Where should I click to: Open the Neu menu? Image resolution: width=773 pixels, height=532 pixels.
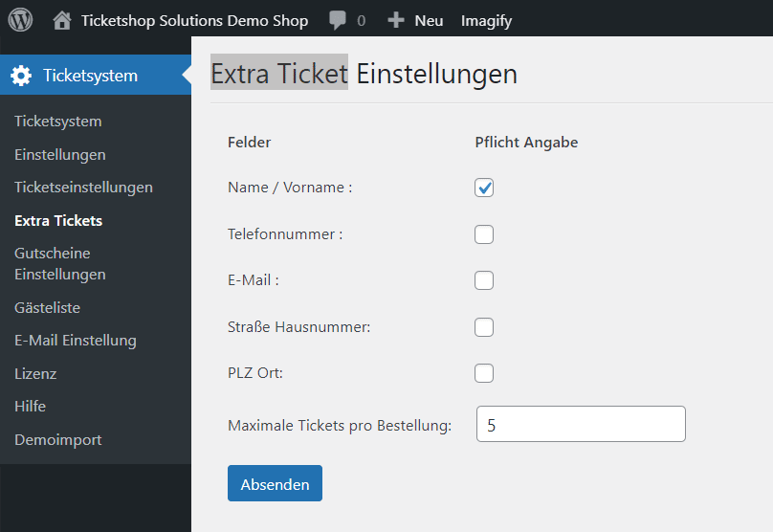429,21
